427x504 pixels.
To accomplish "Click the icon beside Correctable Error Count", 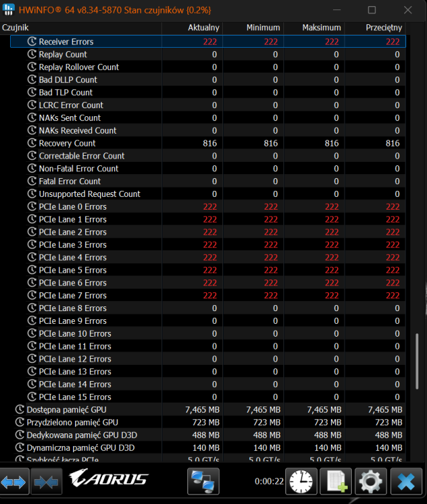I will [32, 156].
